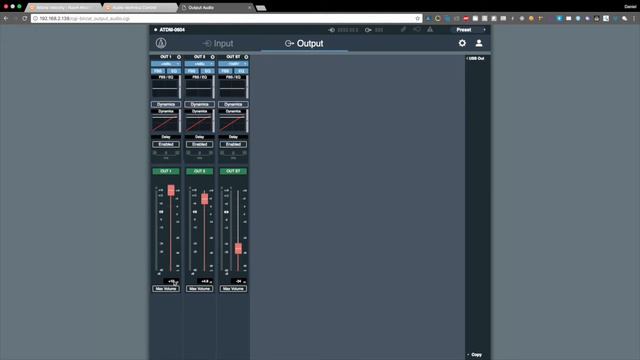Open the settings gear icon
The image size is (640, 360).
point(462,43)
